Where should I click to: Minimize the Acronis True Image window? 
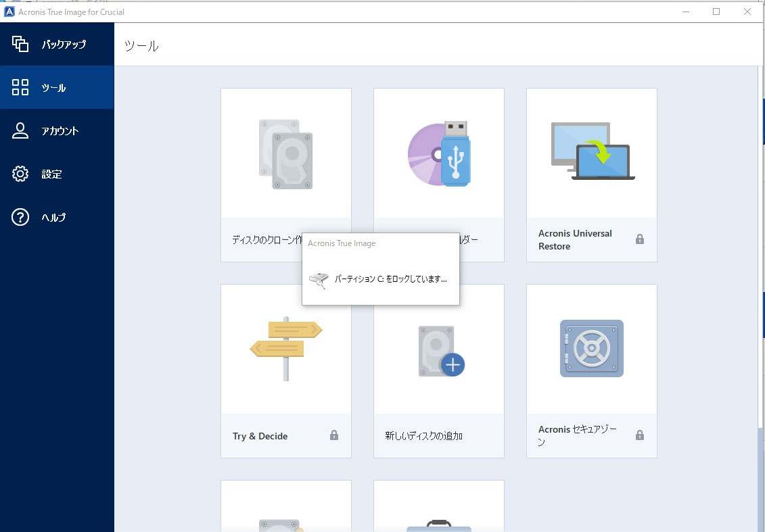[686, 11]
